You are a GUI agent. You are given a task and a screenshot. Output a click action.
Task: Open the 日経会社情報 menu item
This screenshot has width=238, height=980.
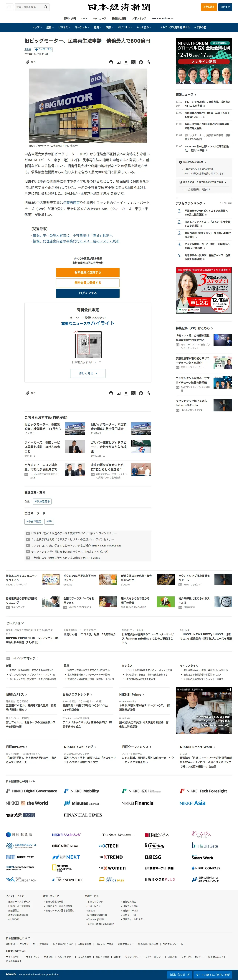[x=119, y=18]
